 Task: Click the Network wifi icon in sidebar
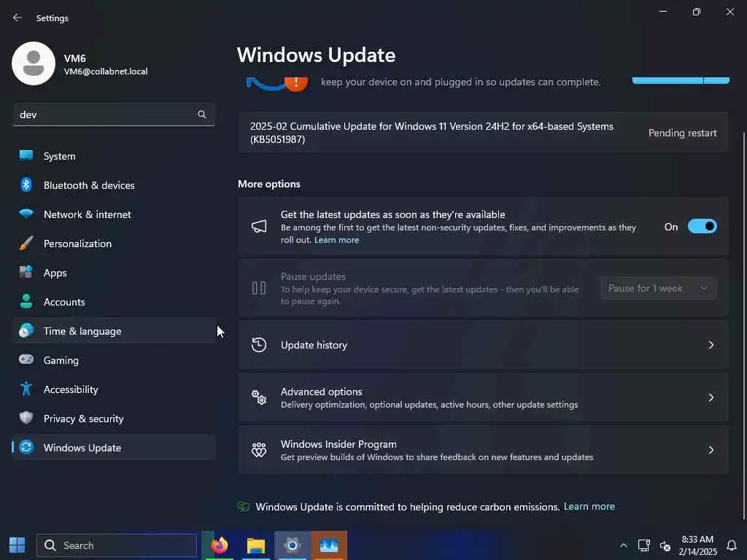coord(26,214)
